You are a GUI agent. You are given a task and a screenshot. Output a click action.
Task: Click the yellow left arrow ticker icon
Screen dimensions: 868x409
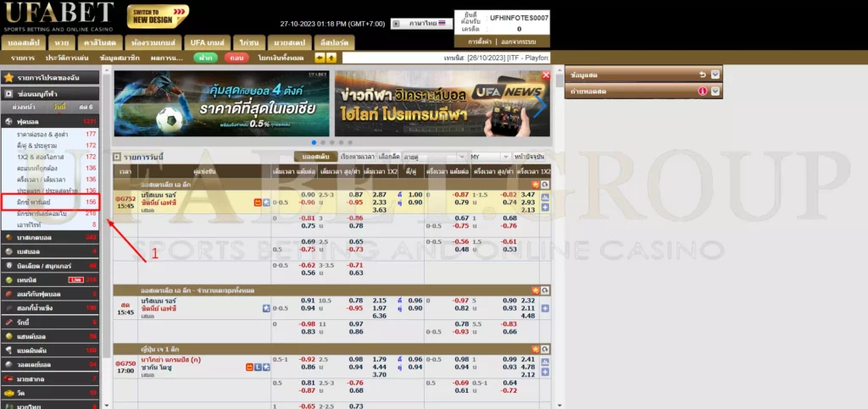[319, 58]
